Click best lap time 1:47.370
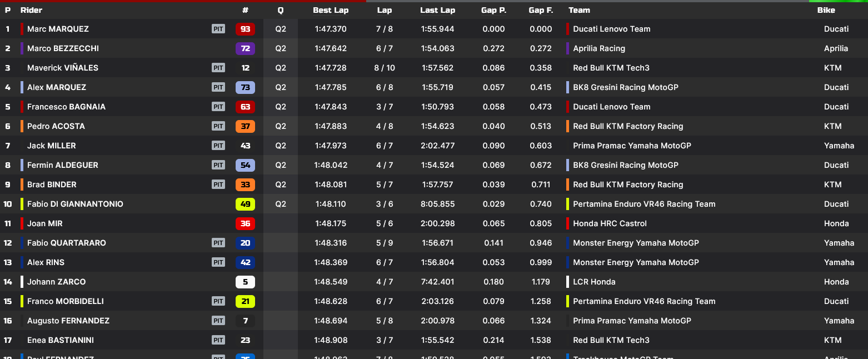This screenshot has height=359, width=868. tap(331, 29)
